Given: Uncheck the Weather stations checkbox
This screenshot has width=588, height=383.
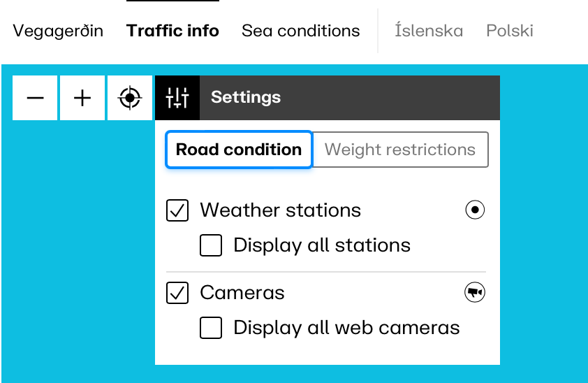Looking at the screenshot, I should [177, 210].
